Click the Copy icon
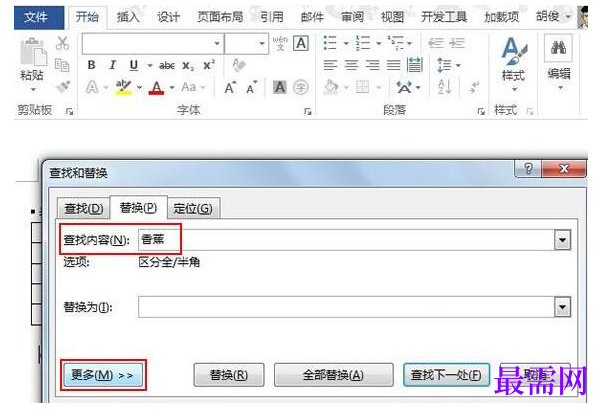Screen dimensions: 606x412 click(x=62, y=65)
